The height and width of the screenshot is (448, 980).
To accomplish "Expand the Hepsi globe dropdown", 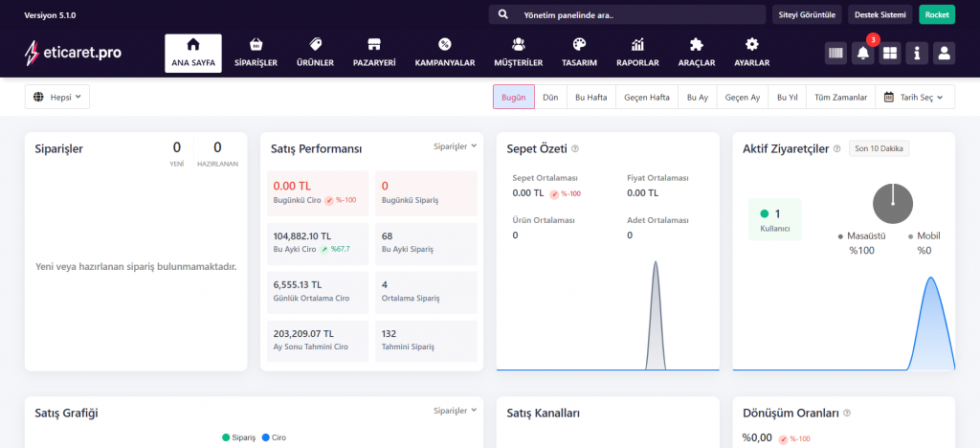I will coord(56,97).
